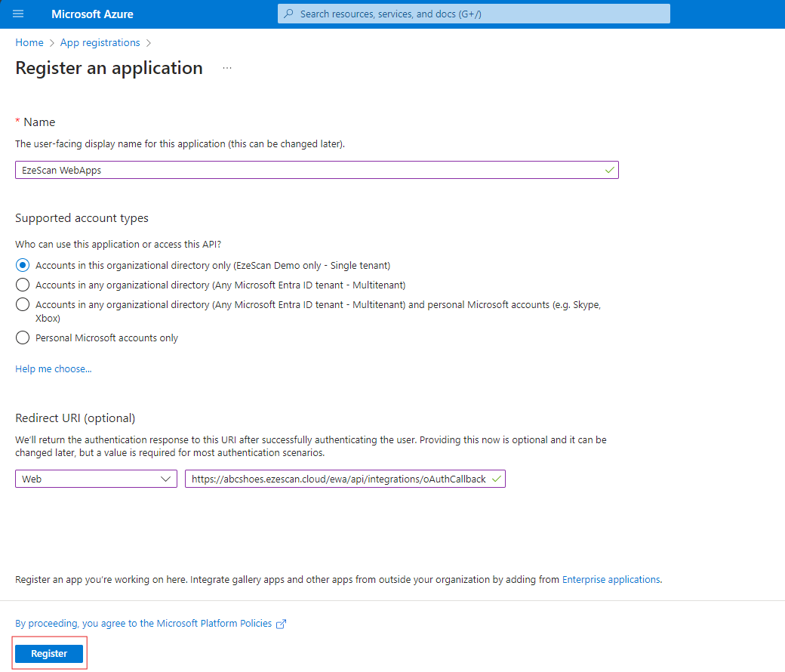Expand the Web platform dropdown
785x672 pixels.
tap(96, 479)
